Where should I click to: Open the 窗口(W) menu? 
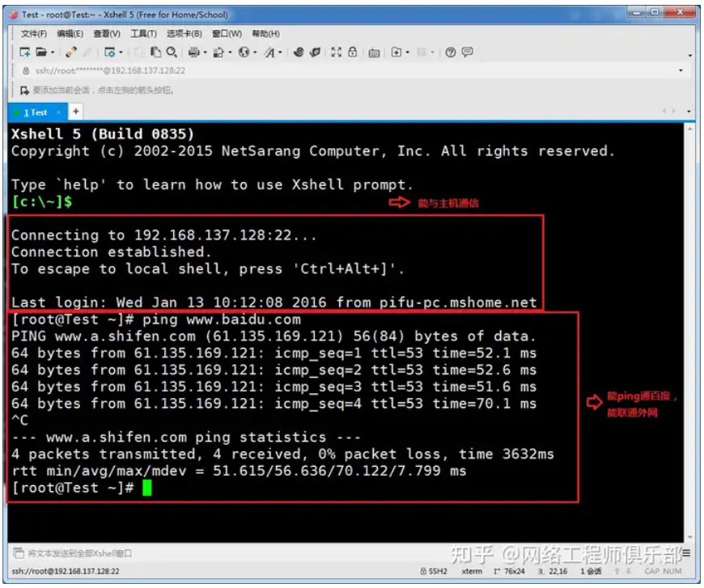click(x=227, y=34)
